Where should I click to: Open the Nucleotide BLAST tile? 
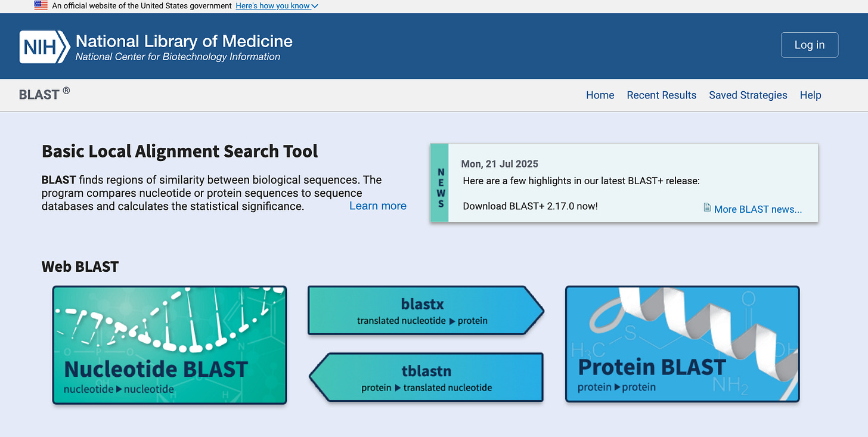click(170, 345)
